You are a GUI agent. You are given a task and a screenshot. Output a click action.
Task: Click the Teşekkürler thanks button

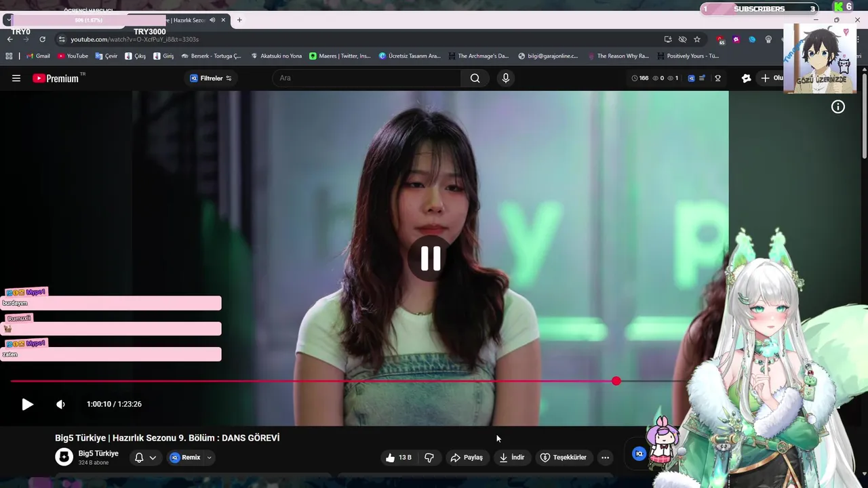click(564, 457)
